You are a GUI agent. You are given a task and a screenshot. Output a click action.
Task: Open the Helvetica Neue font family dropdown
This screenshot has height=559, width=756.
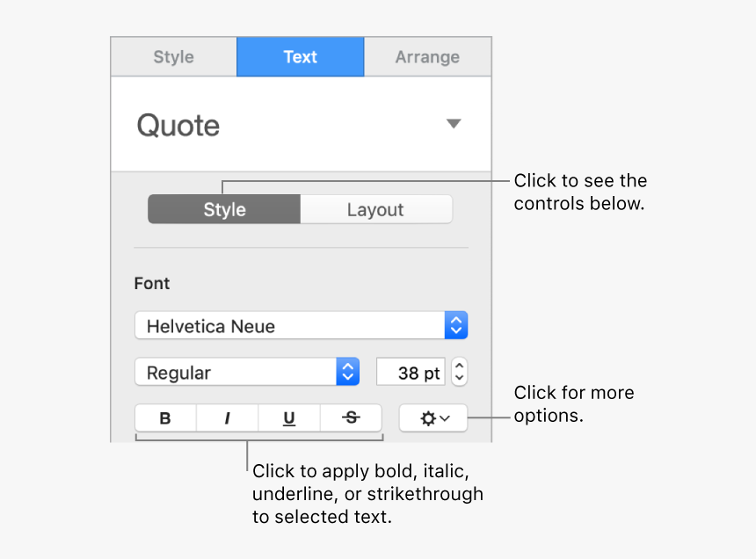[x=290, y=326]
